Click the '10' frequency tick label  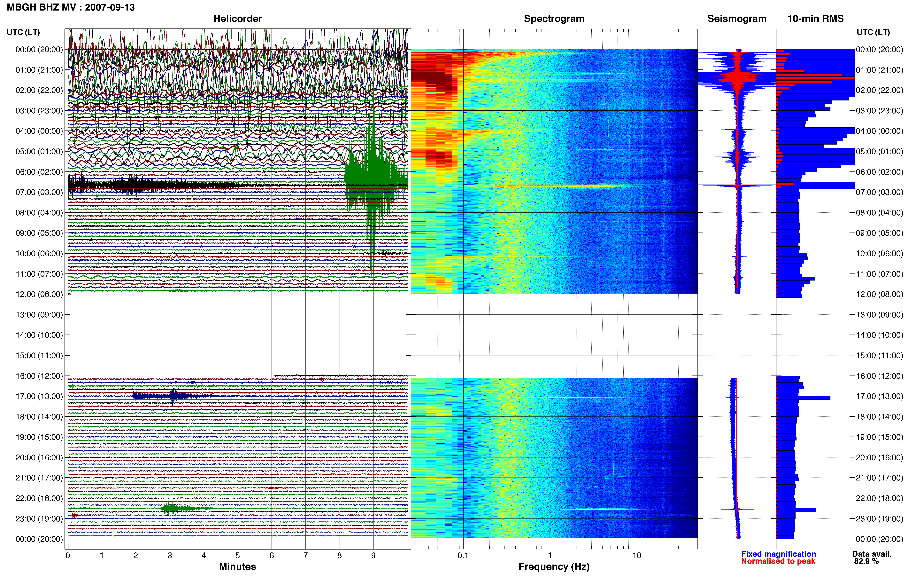pyautogui.click(x=637, y=555)
